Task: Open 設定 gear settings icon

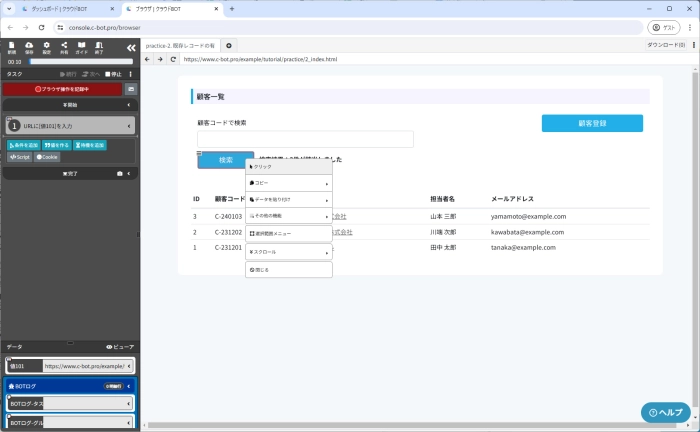Action: pyautogui.click(x=47, y=47)
